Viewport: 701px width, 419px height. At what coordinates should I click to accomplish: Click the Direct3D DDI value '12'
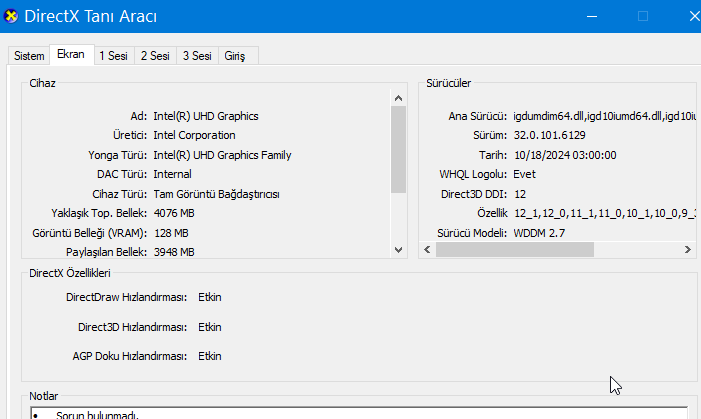point(520,194)
